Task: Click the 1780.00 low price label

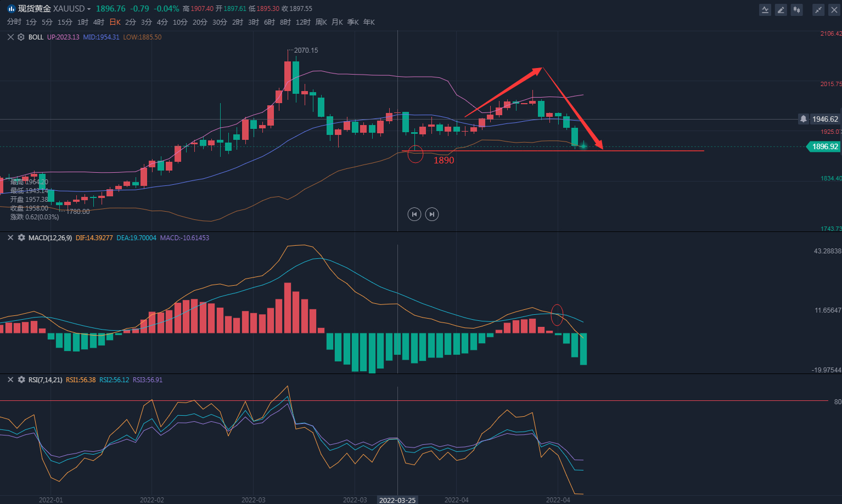Action: coord(78,212)
